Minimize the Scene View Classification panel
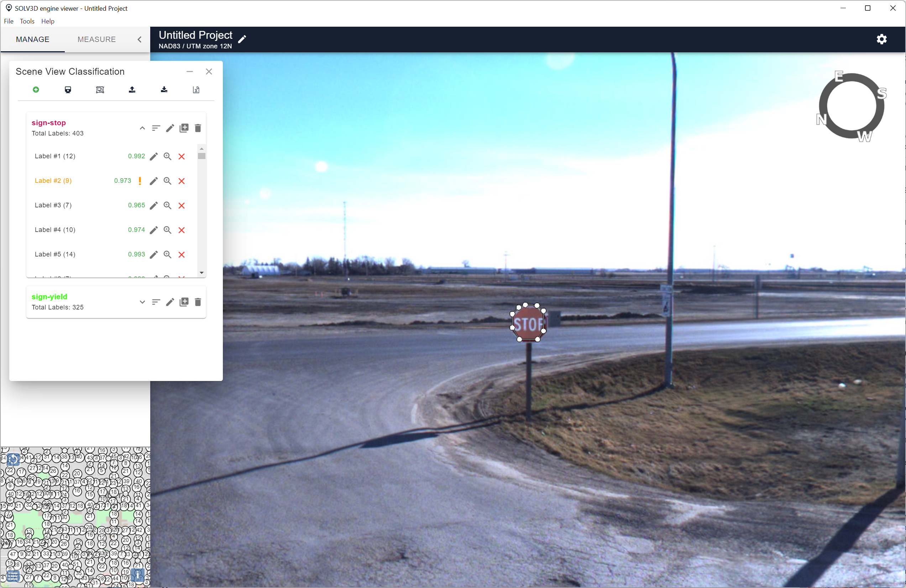The width and height of the screenshot is (906, 588). (x=190, y=71)
